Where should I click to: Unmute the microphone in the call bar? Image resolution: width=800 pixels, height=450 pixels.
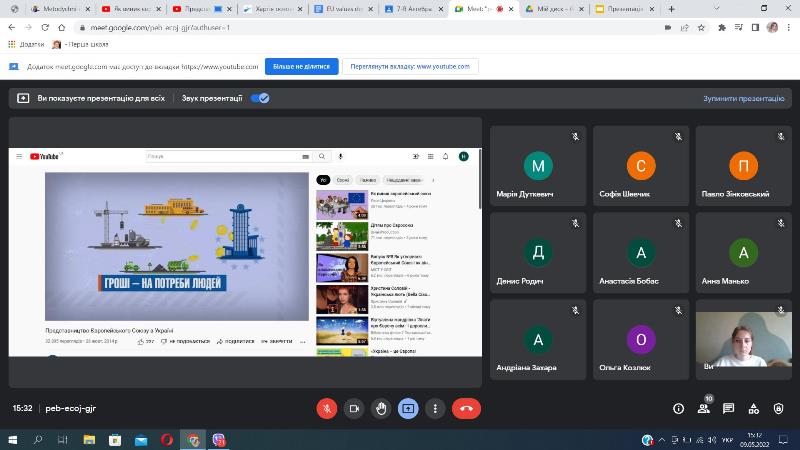(327, 408)
